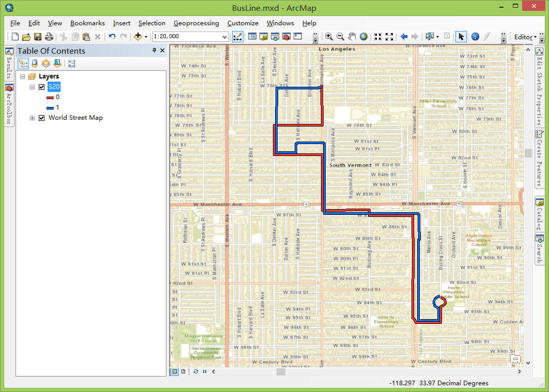Click the red symbol for value 0
This screenshot has width=549, height=392.
(x=50, y=98)
